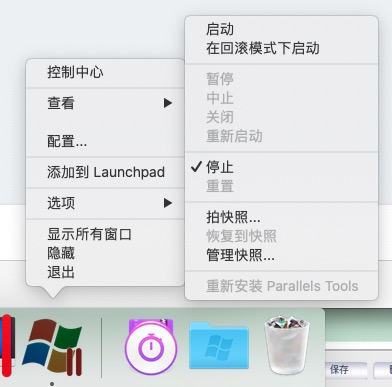Open 控制中心 from the Dock menu
This screenshot has width=392, height=387.
click(105, 72)
